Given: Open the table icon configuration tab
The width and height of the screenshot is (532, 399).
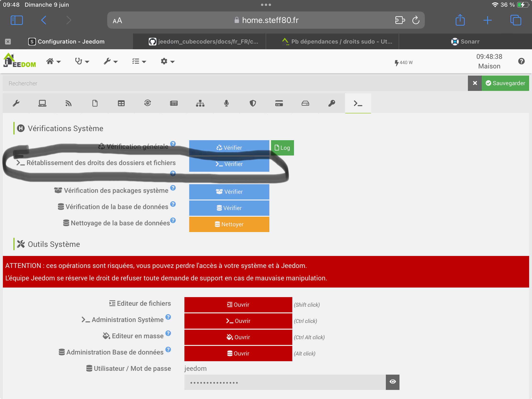Looking at the screenshot, I should (121, 103).
